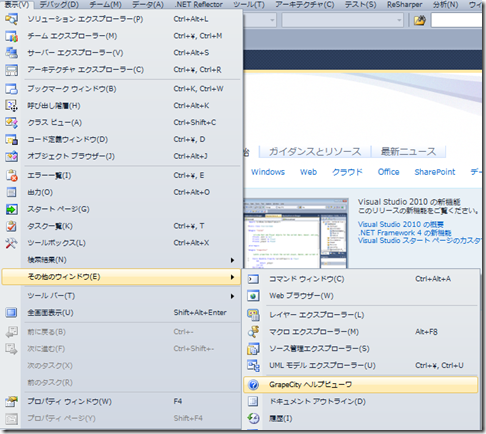Click the Error List icon
This screenshot has height=434, width=486.
coord(11,175)
